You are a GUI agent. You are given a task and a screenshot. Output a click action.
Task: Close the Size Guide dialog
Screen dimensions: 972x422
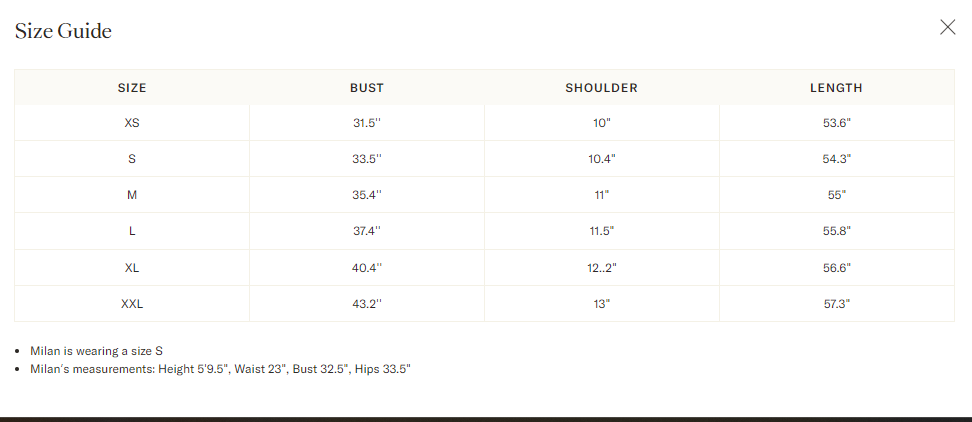click(947, 27)
